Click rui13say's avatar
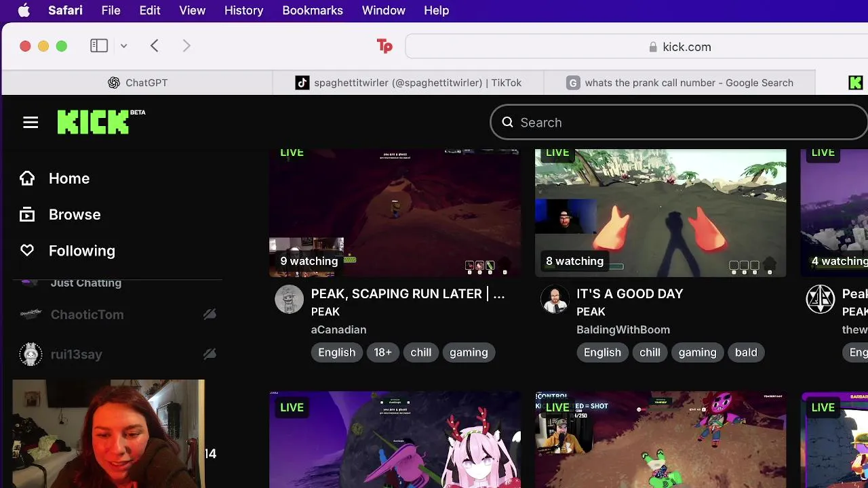 [x=31, y=354]
